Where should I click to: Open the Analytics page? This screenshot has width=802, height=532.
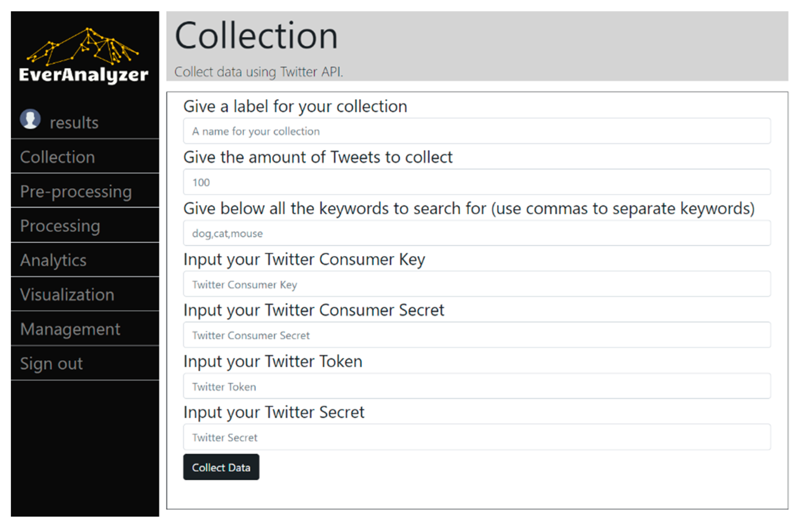[x=53, y=260]
